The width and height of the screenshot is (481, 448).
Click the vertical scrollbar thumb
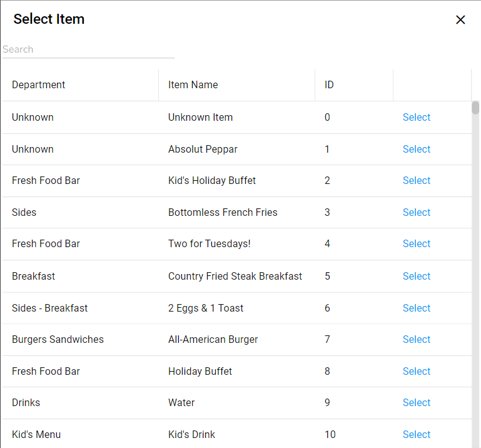[475, 108]
